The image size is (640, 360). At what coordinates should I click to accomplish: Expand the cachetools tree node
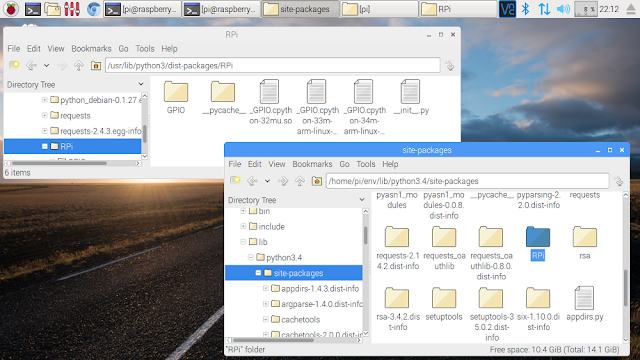click(265, 319)
